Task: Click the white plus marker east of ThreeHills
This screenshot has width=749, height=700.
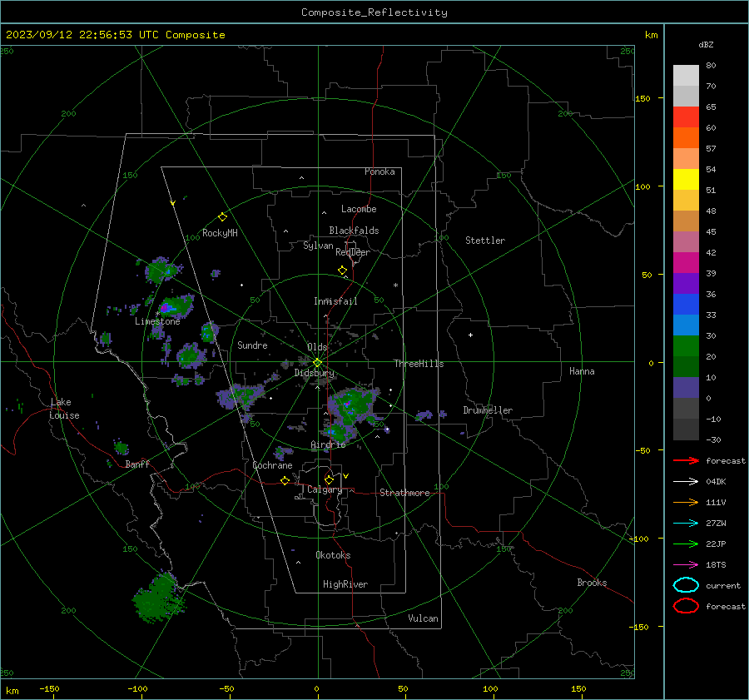Action: [470, 335]
